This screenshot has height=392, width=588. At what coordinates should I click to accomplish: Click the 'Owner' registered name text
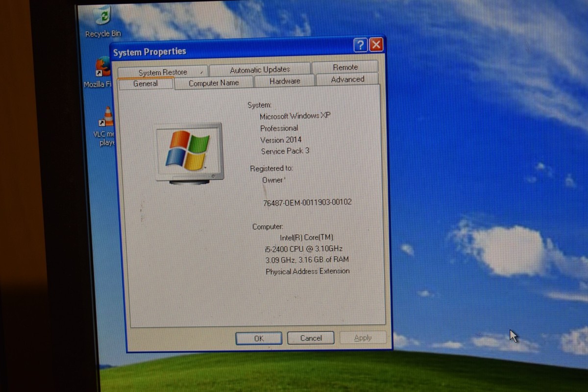273,180
